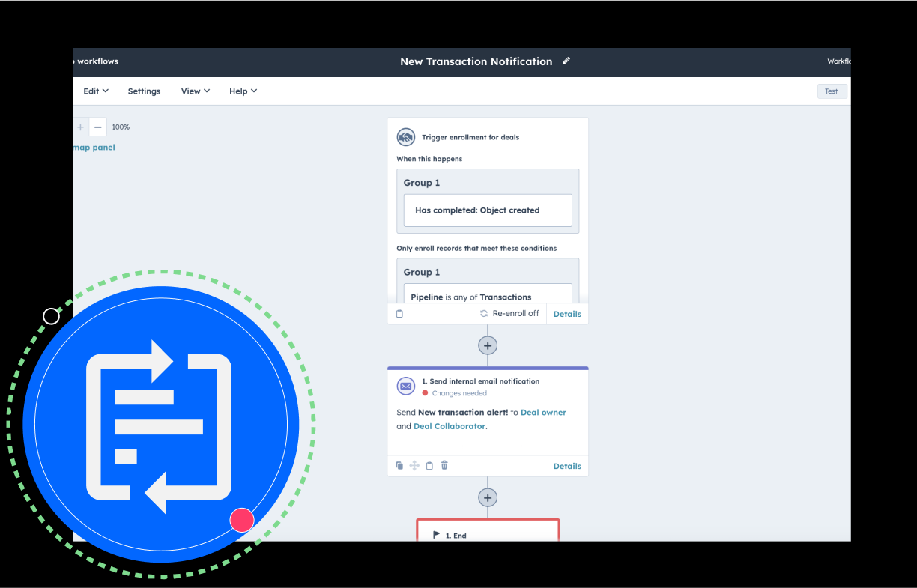Click "New transaction alert!" email name
The width and height of the screenshot is (917, 588).
click(463, 413)
